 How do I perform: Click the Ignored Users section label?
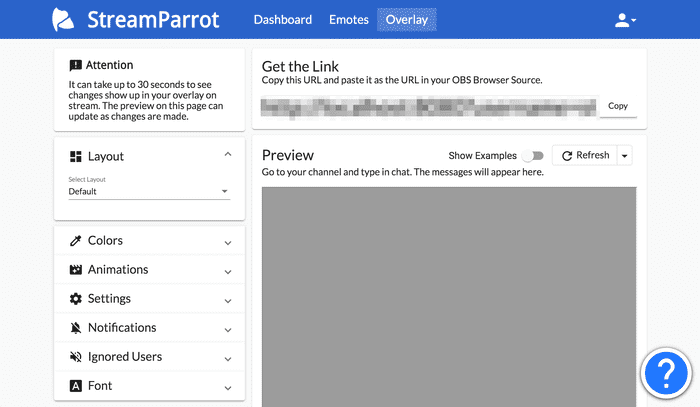125,357
